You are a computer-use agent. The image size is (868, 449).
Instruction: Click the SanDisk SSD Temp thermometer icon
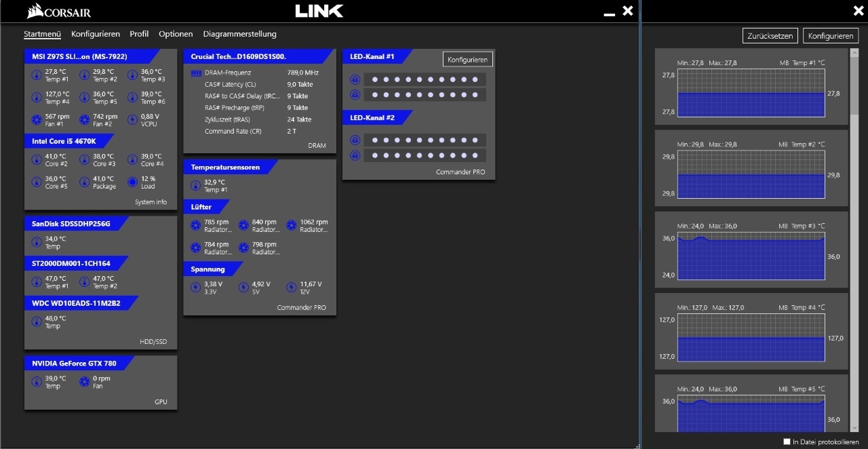coord(37,243)
